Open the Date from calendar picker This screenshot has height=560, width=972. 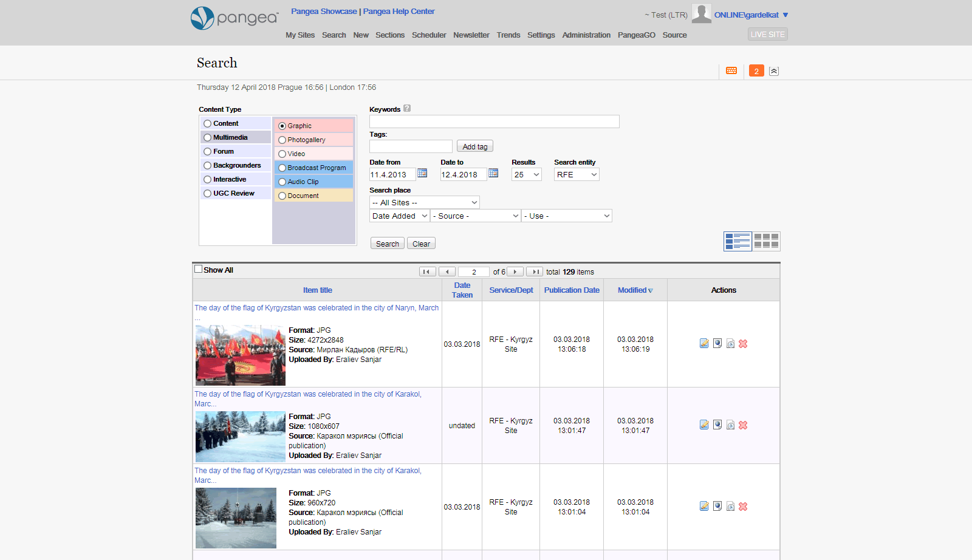pos(422,173)
